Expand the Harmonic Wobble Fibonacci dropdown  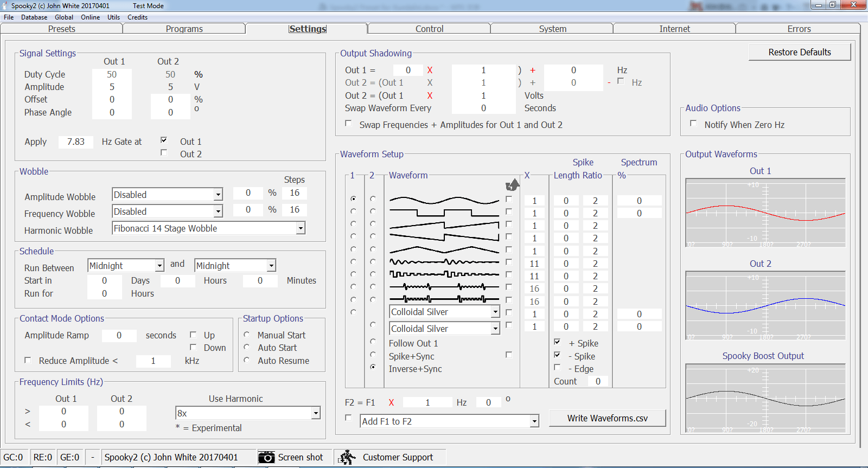point(301,228)
